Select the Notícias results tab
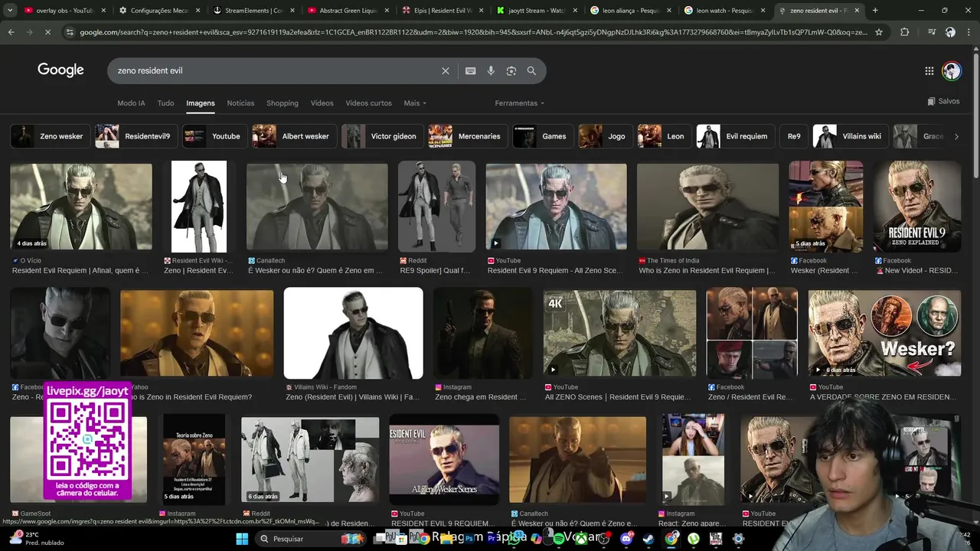This screenshot has height=551, width=980. pos(240,103)
